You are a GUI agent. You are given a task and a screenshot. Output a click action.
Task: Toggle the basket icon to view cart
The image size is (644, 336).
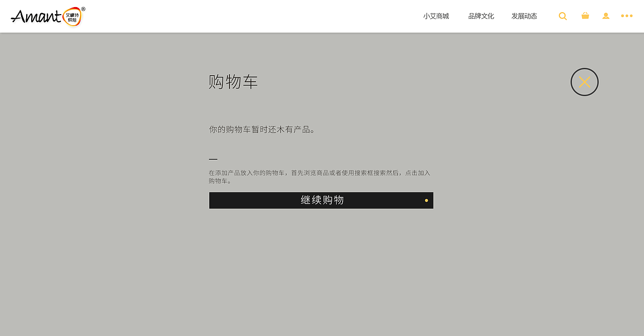585,16
